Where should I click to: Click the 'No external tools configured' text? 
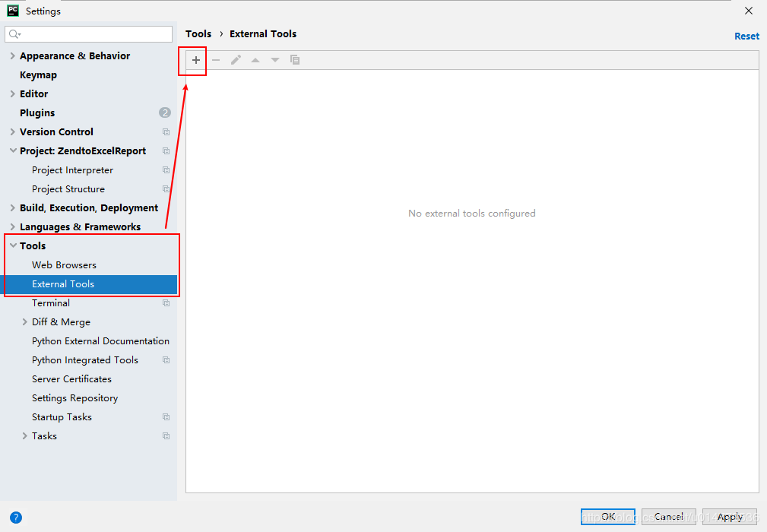(471, 214)
